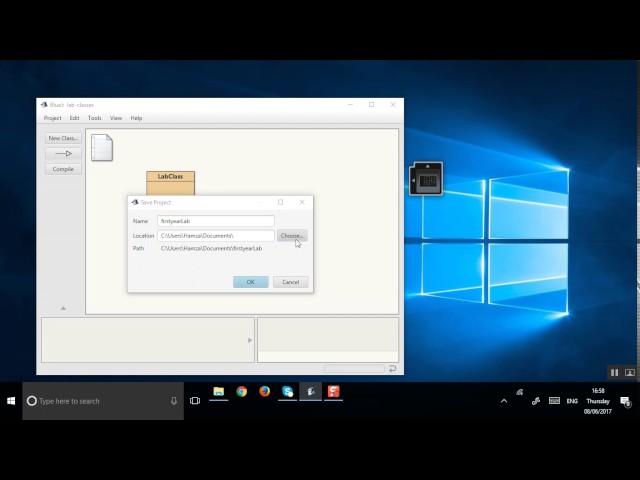Open the project README document icon
The width and height of the screenshot is (640, 480).
click(102, 147)
